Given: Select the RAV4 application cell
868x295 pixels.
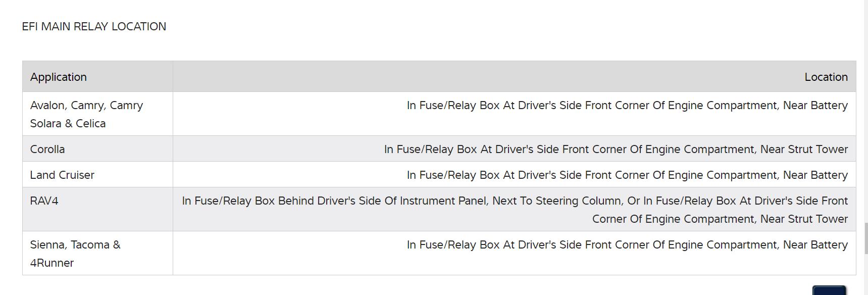Looking at the screenshot, I should [44, 201].
